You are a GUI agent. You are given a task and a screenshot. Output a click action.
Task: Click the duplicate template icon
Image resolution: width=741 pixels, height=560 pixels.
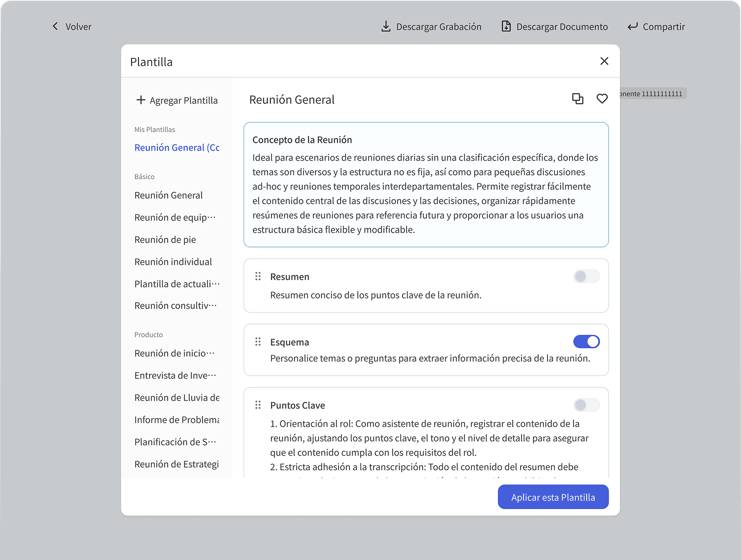click(577, 99)
